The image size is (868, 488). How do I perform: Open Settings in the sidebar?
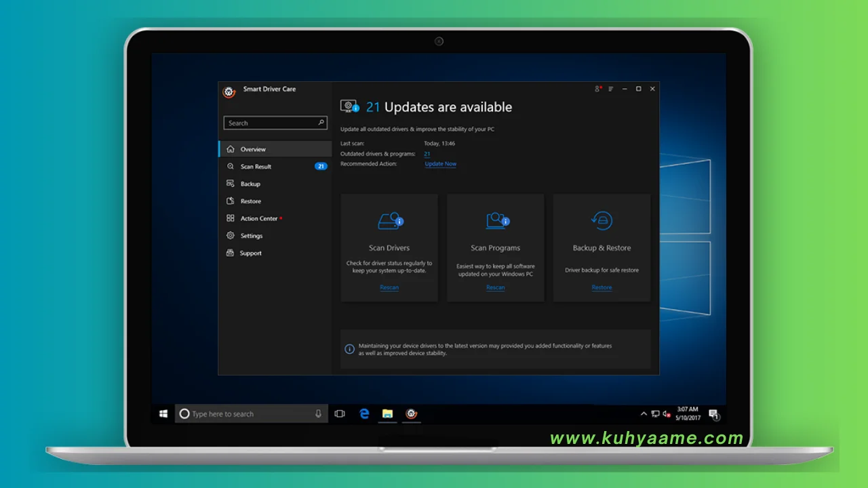pos(275,236)
